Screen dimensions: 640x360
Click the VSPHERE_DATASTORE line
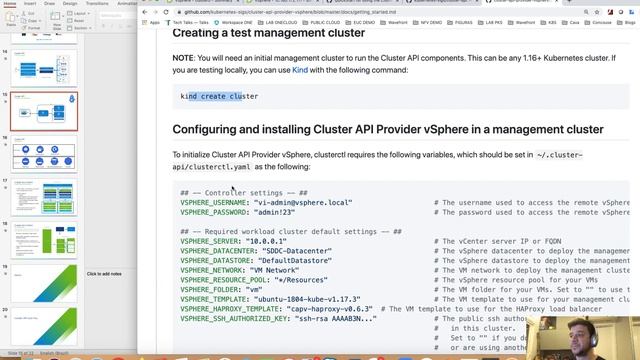(x=256, y=261)
